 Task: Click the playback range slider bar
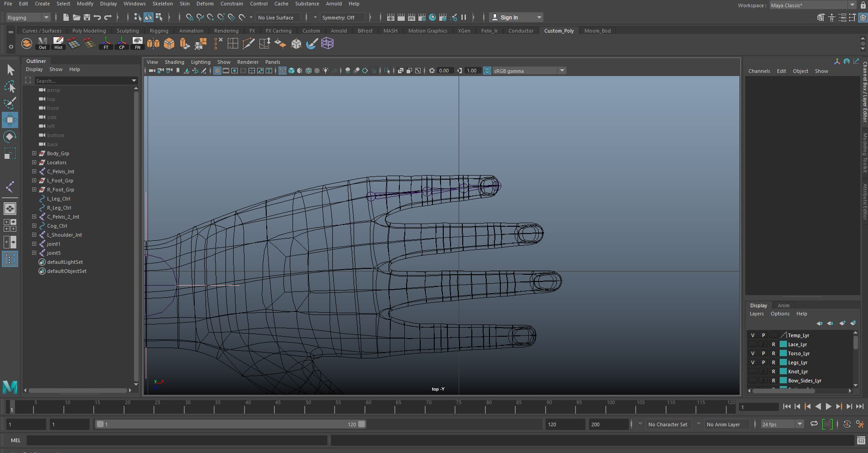230,424
